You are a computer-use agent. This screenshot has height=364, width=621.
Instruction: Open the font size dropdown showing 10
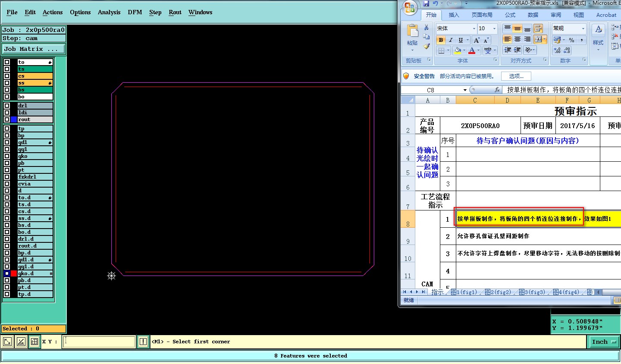[494, 28]
